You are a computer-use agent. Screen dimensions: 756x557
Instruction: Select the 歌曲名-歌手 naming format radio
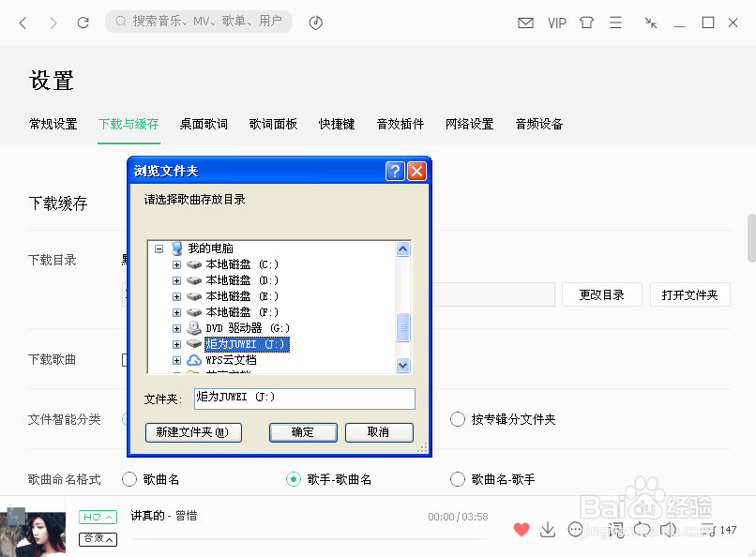point(458,479)
